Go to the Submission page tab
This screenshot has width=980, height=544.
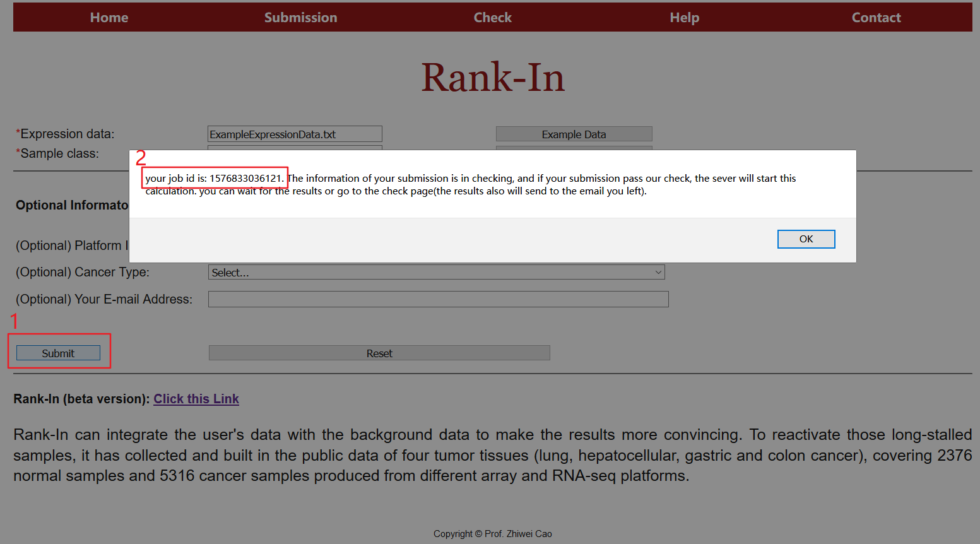pos(300,18)
